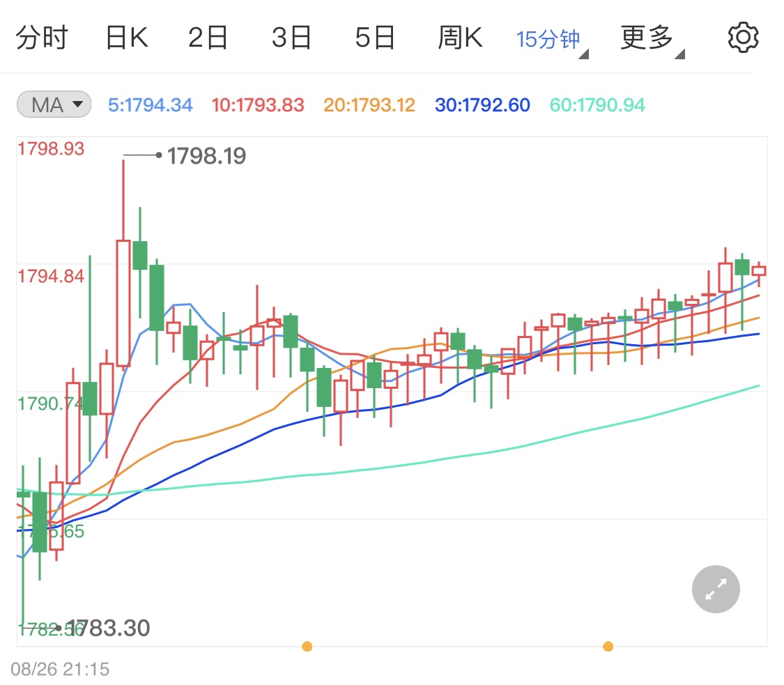Select the 5日 tab
Viewport: 784px width, 685px height.
375,38
